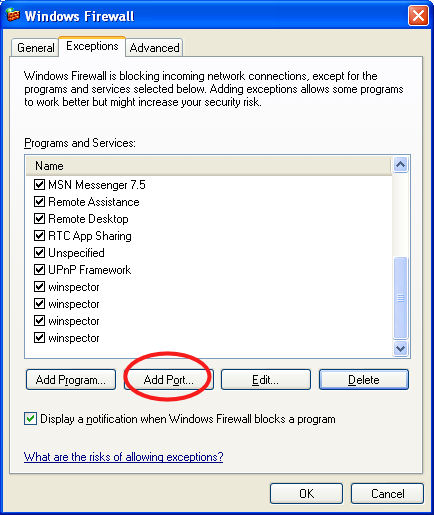Image resolution: width=434 pixels, height=515 pixels.
Task: Select the 'MSN Messenger 7.5' row label
Action: click(x=97, y=185)
